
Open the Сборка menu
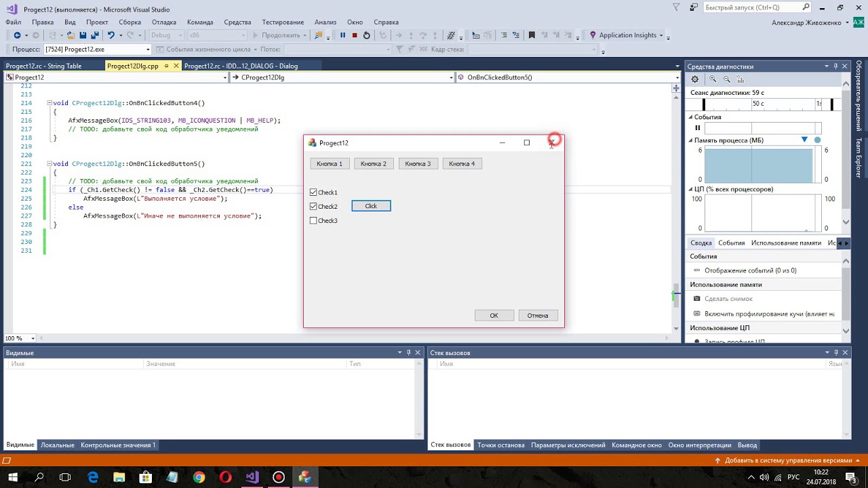pos(130,22)
